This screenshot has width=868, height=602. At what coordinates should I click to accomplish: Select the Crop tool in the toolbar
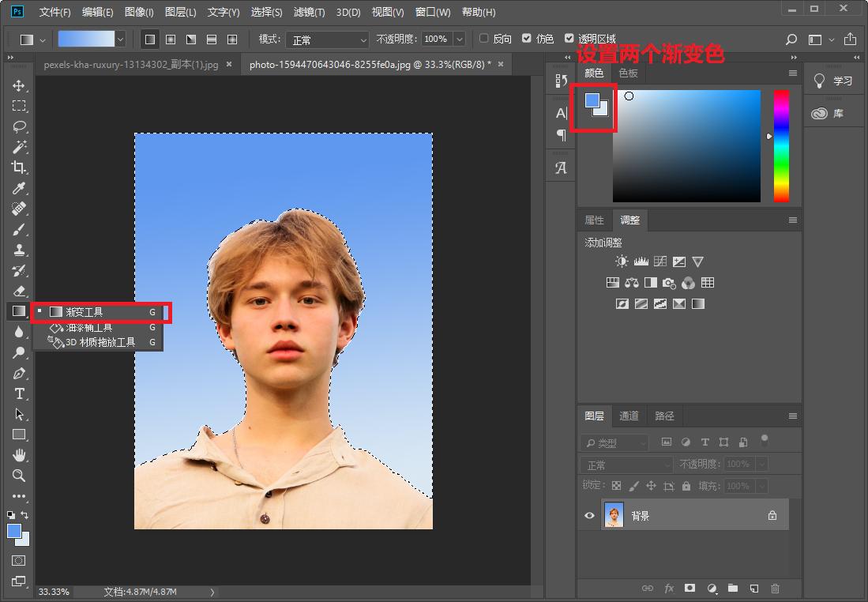tap(18, 168)
